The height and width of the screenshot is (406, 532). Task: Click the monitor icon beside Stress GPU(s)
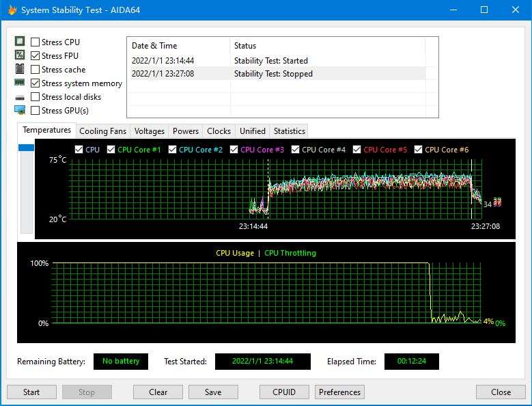click(x=20, y=110)
